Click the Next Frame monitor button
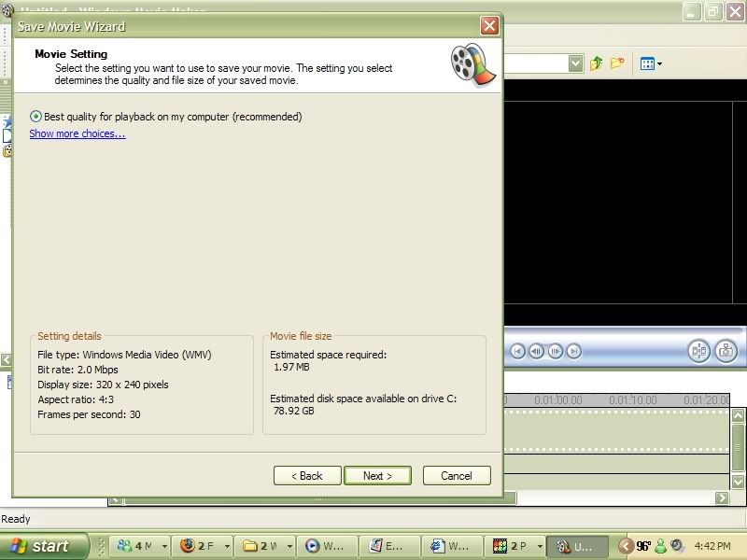The image size is (747, 560). point(555,352)
